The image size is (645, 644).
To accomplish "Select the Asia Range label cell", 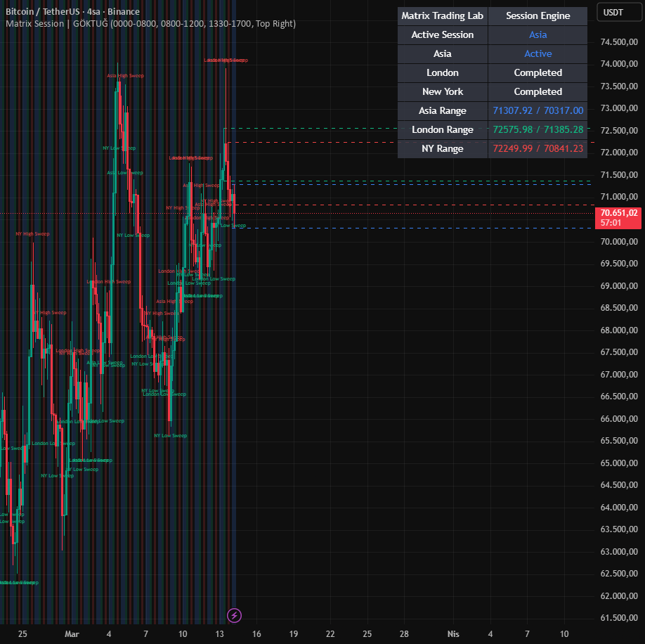I will pos(443,110).
